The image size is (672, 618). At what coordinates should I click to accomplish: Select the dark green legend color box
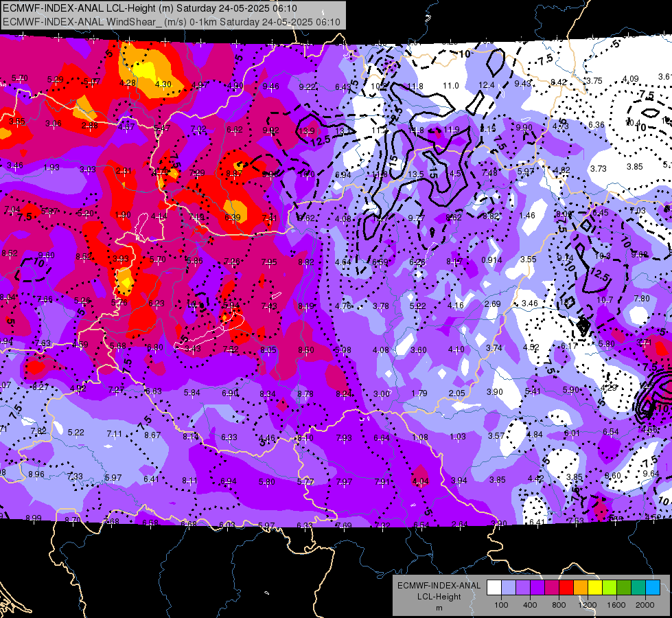point(623,587)
